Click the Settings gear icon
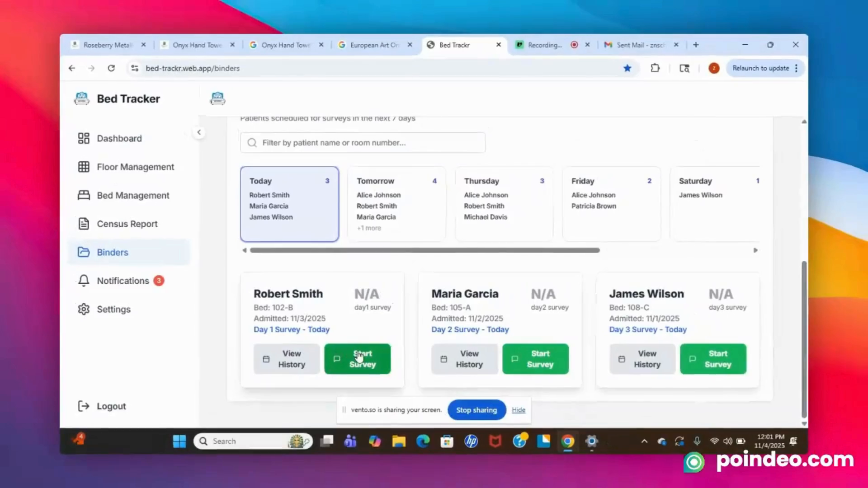Viewport: 868px width, 488px height. (x=84, y=309)
